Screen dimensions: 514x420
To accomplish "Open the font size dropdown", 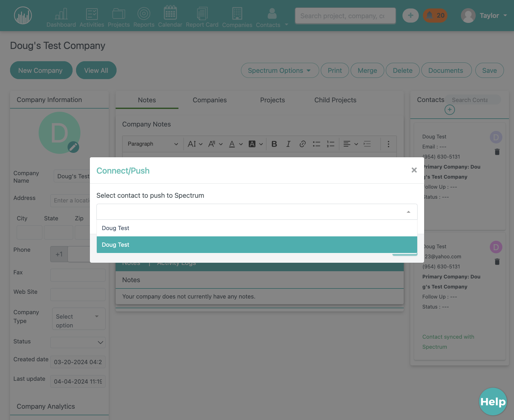I will pos(195,144).
